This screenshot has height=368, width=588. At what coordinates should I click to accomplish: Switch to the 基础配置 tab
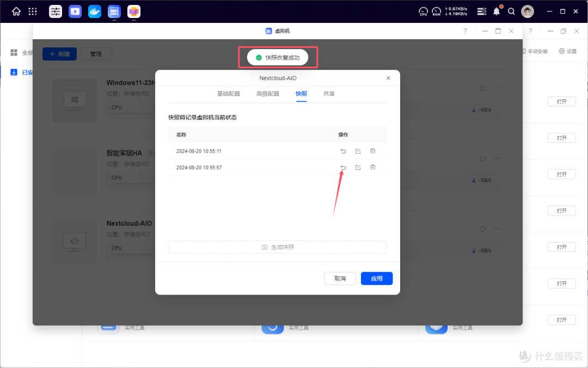coord(228,94)
